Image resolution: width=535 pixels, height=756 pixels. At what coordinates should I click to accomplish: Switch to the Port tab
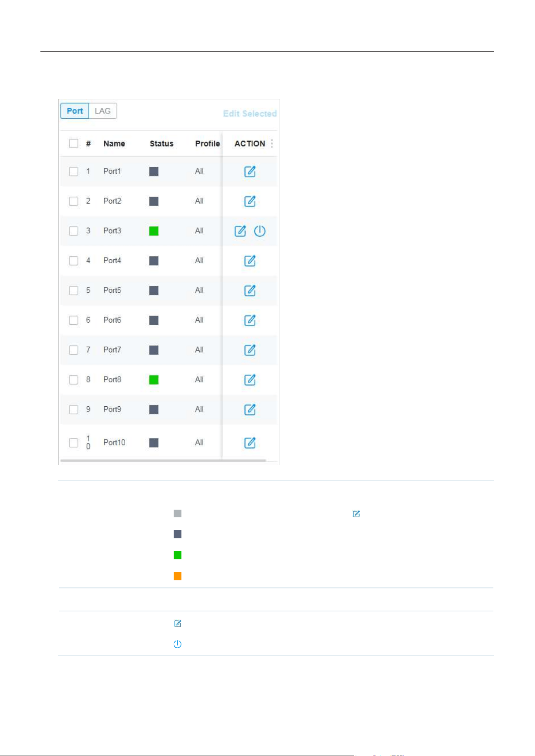pyautogui.click(x=75, y=111)
